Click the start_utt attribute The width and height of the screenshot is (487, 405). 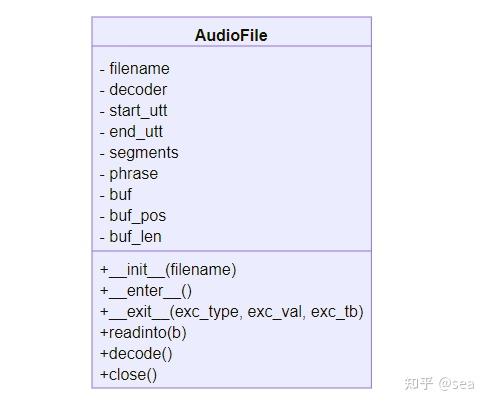133,111
